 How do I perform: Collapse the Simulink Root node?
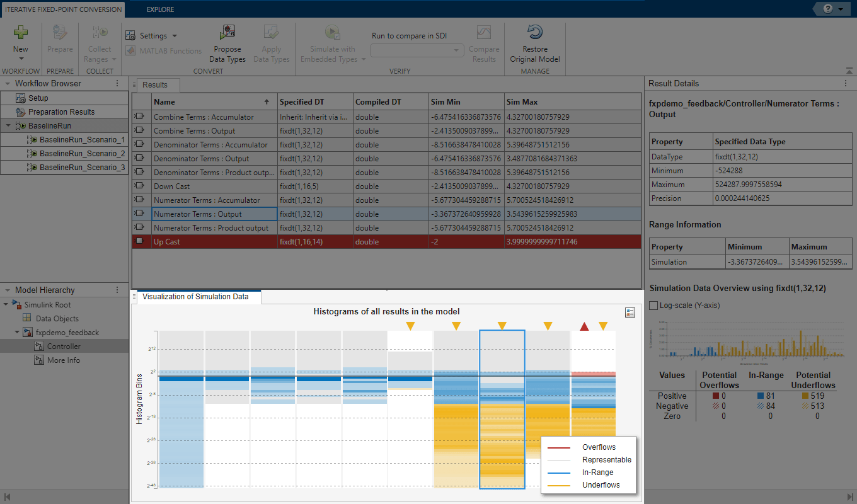pyautogui.click(x=6, y=305)
